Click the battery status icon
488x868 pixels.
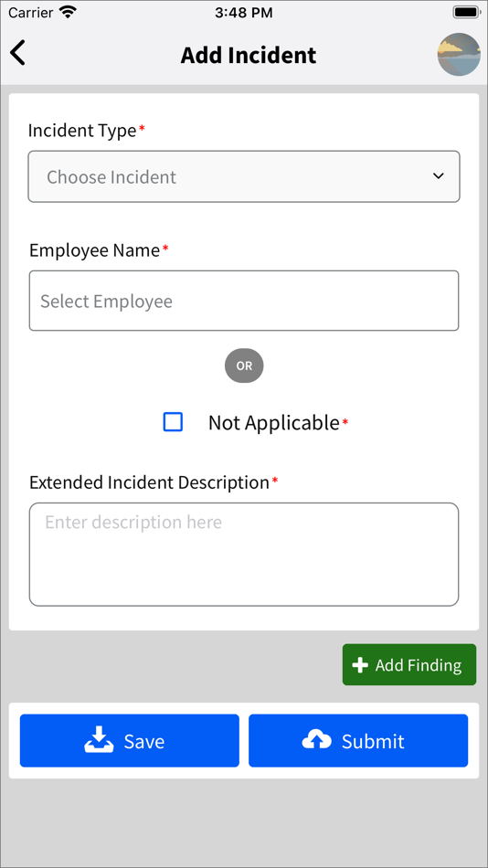(465, 12)
